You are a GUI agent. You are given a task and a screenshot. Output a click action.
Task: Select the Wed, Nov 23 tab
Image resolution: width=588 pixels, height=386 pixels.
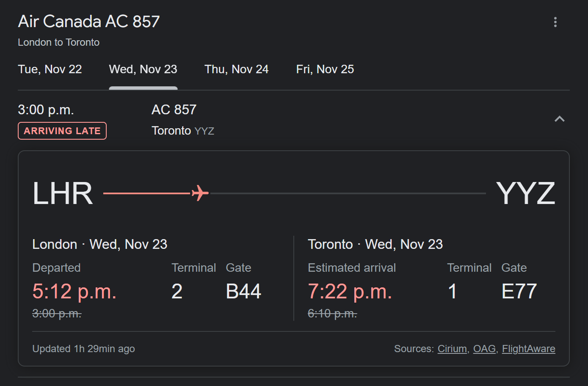coord(143,69)
